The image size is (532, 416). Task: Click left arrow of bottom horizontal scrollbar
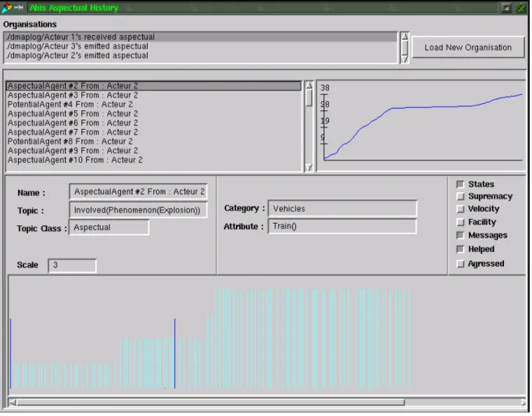coord(12,402)
